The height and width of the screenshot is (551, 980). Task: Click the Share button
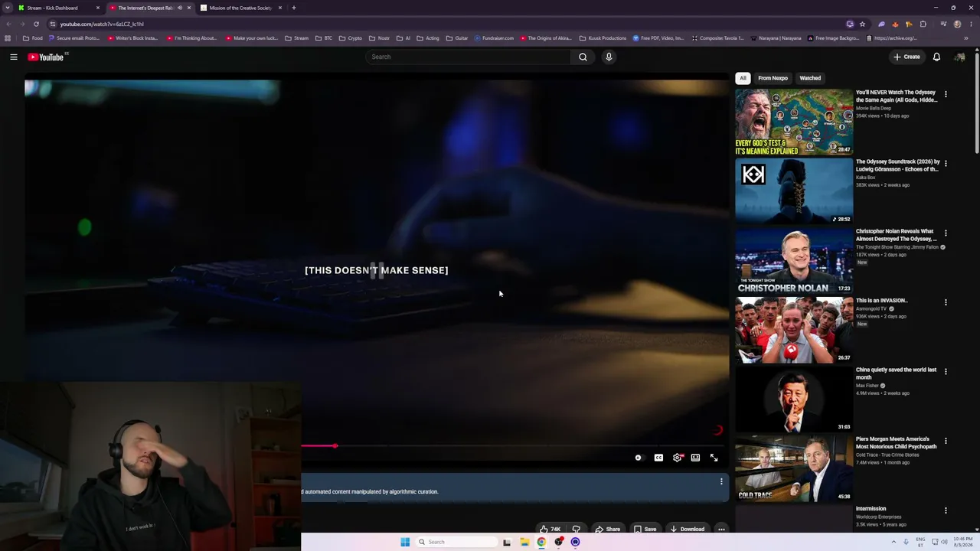(608, 529)
